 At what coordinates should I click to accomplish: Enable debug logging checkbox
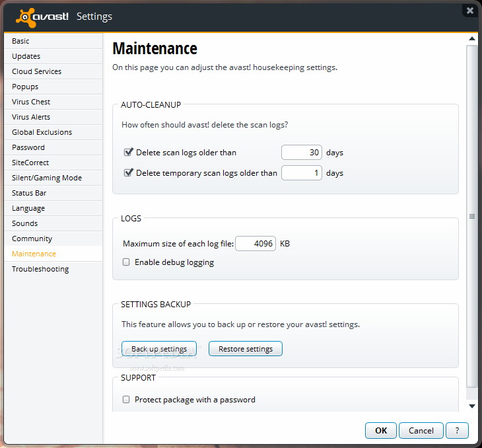[126, 262]
